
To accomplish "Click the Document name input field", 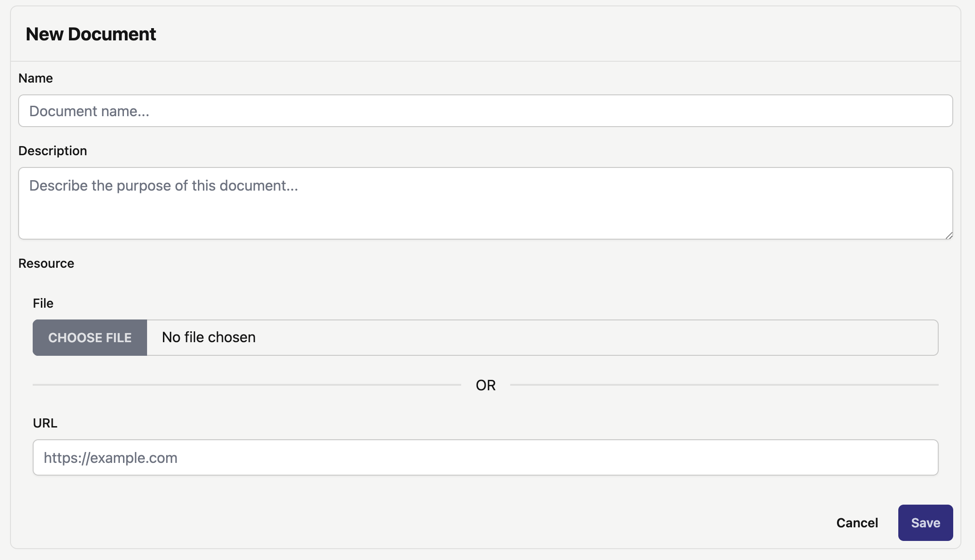I will [485, 111].
